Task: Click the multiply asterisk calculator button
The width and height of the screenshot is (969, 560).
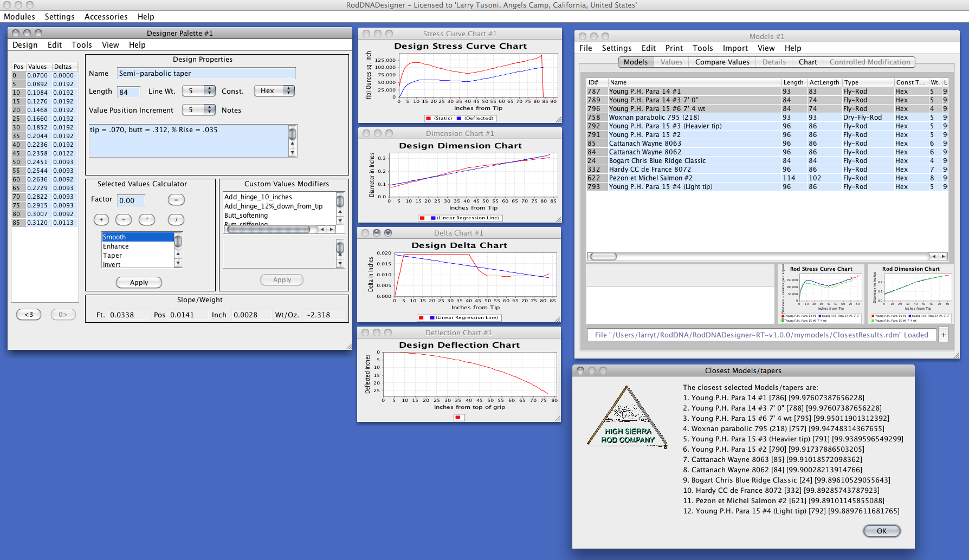Action: coord(147,219)
